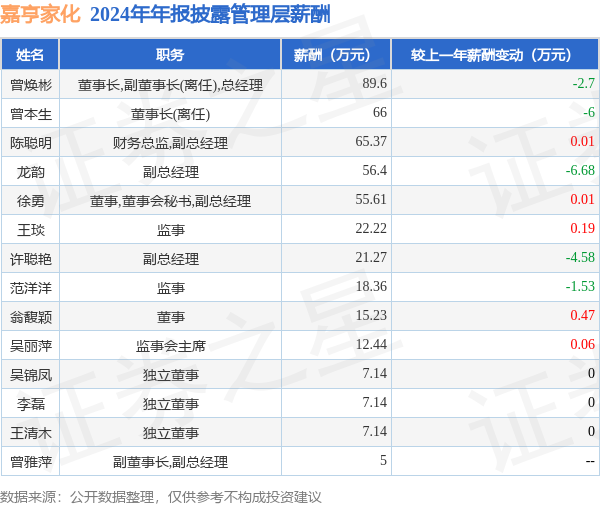
Task: Click the salary value 89.6
Action: coord(375,83)
